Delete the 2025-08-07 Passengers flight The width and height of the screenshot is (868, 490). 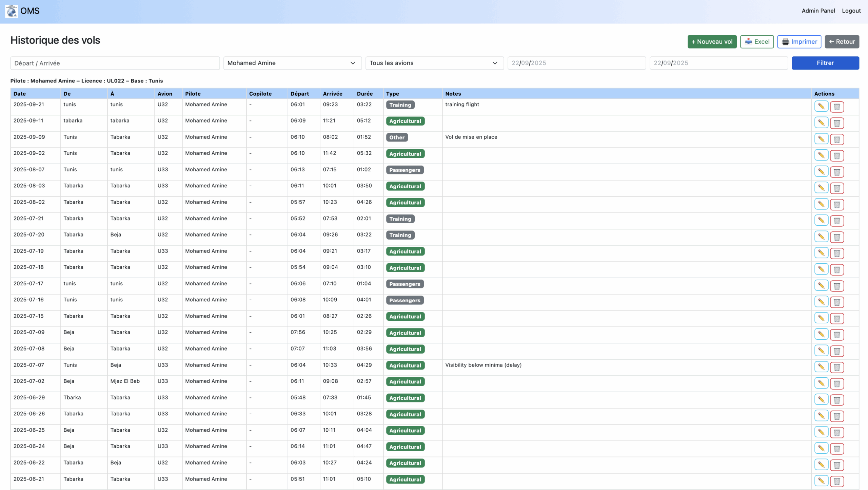836,172
